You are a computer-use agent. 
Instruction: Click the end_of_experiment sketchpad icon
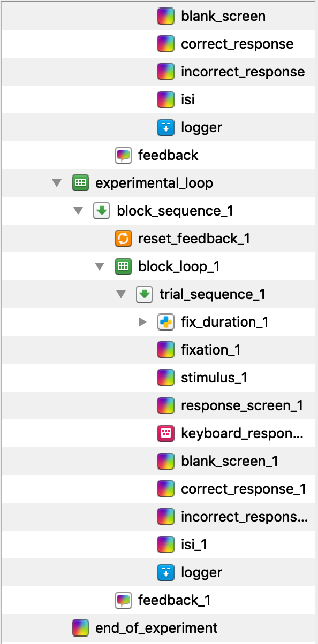80,628
